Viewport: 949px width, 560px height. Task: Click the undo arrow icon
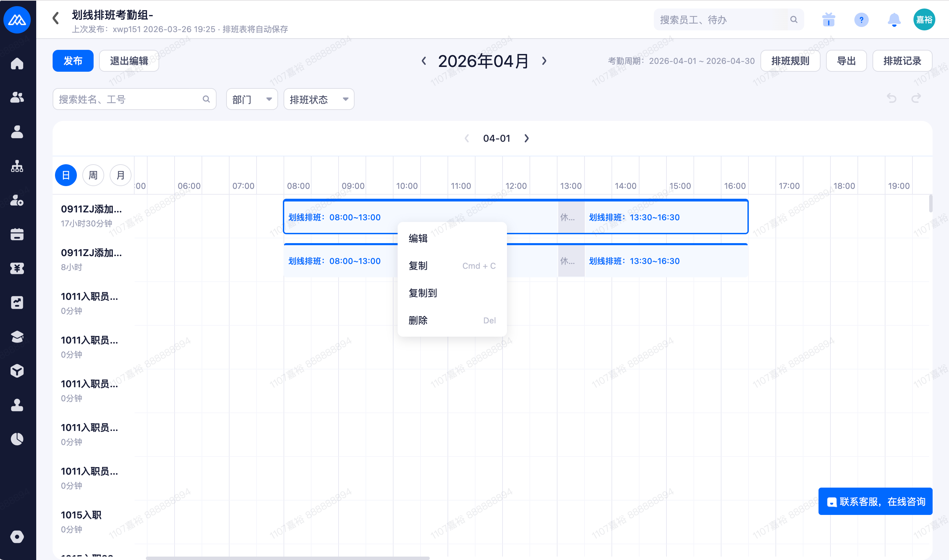coord(891,98)
